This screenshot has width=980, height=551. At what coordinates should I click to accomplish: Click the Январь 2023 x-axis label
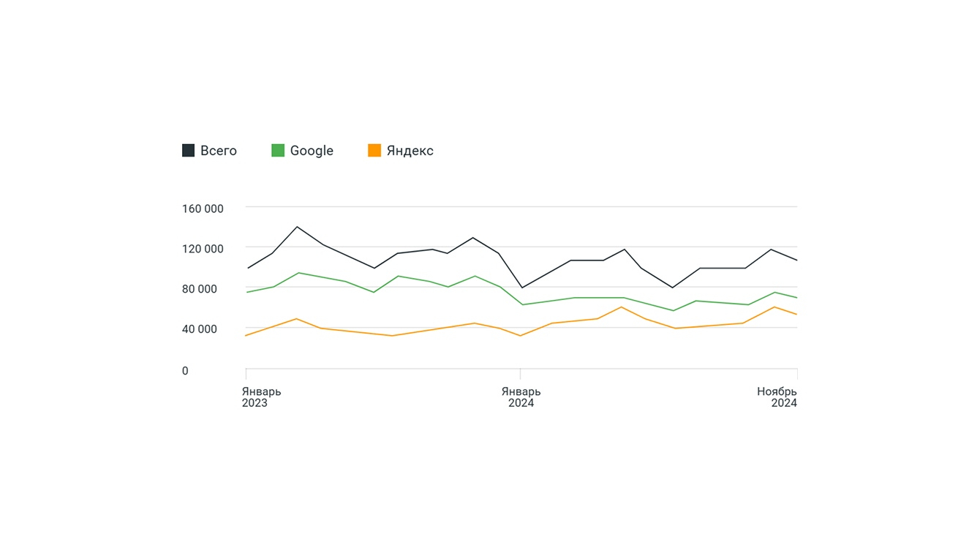point(261,397)
